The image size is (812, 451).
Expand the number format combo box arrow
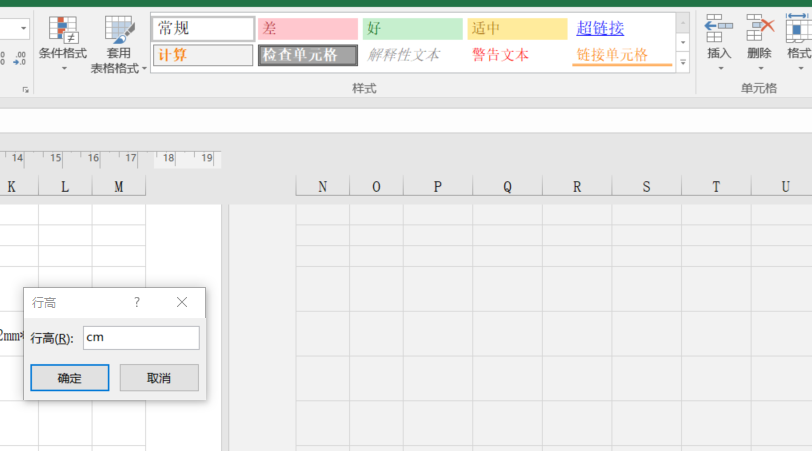[23, 28]
